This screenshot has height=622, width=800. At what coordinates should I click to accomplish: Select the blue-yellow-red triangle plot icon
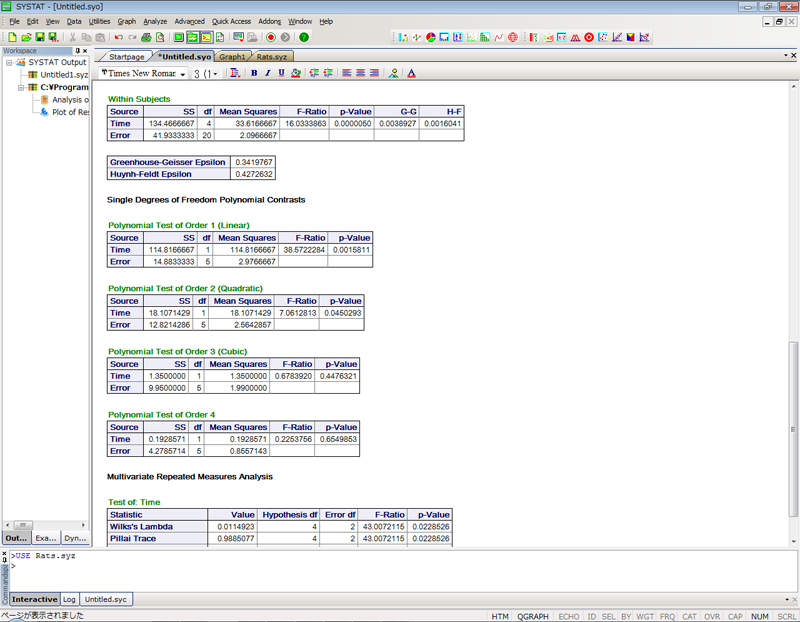tap(631, 37)
